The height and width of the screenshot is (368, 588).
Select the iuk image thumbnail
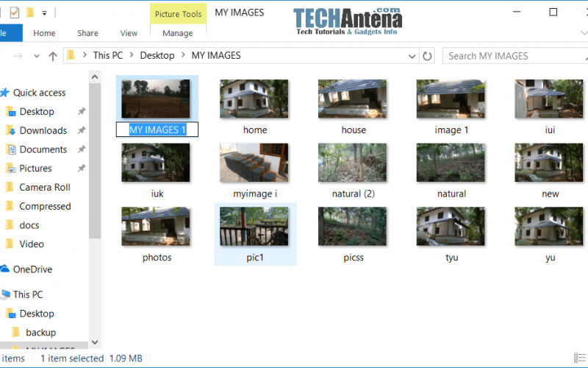point(156,162)
